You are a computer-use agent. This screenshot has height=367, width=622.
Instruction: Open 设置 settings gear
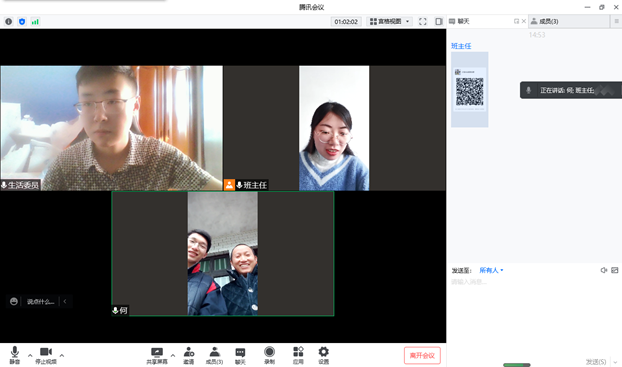(x=324, y=355)
